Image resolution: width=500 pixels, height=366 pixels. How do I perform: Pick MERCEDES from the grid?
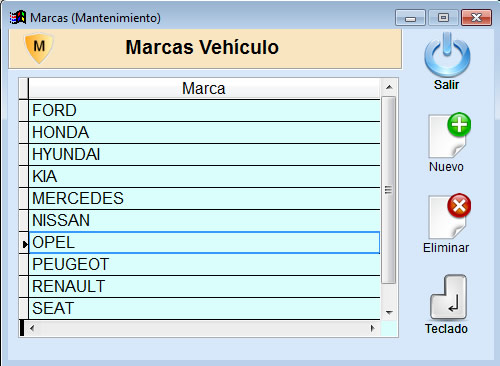(x=204, y=198)
